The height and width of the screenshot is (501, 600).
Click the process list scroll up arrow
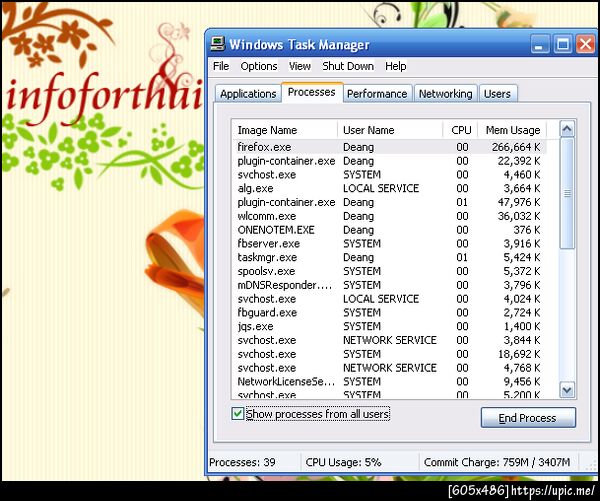tap(567, 129)
